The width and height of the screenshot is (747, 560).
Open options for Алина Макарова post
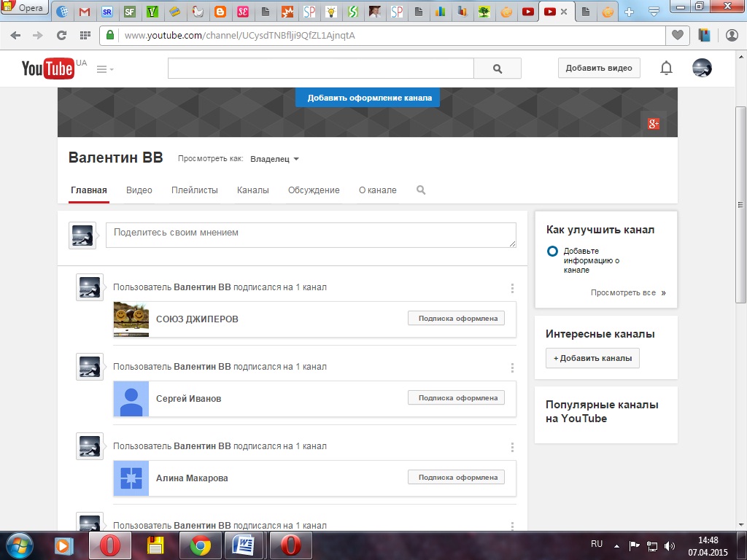[512, 447]
